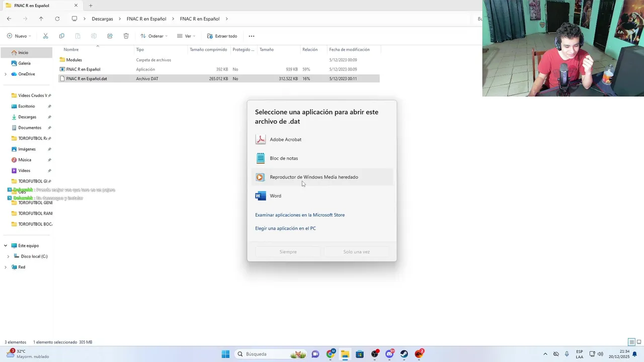Select the FNAC R en Español application file
The image size is (644, 362).
tap(219, 69)
